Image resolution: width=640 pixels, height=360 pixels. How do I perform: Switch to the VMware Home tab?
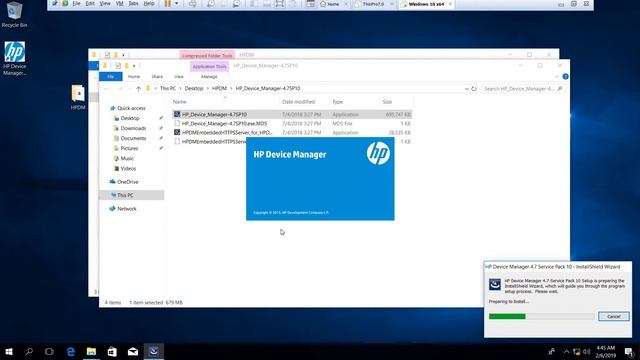333,4
